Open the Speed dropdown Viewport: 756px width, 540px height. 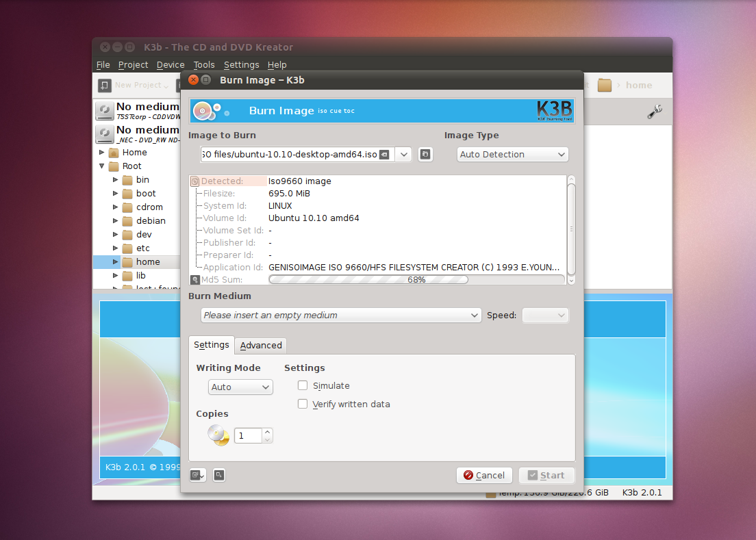pos(545,315)
